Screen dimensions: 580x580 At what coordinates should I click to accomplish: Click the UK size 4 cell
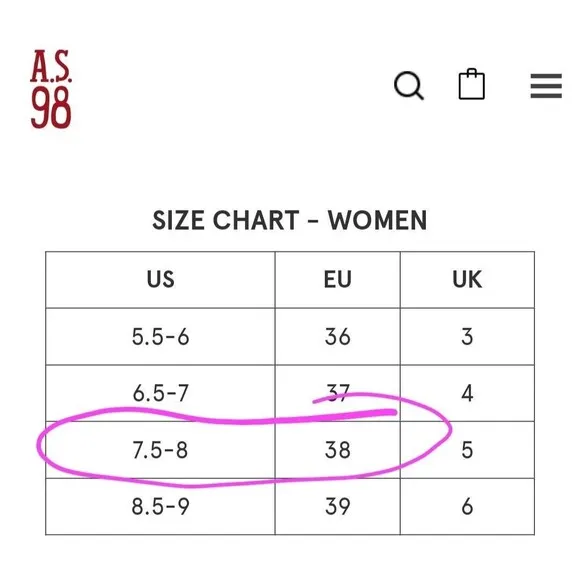(x=467, y=393)
